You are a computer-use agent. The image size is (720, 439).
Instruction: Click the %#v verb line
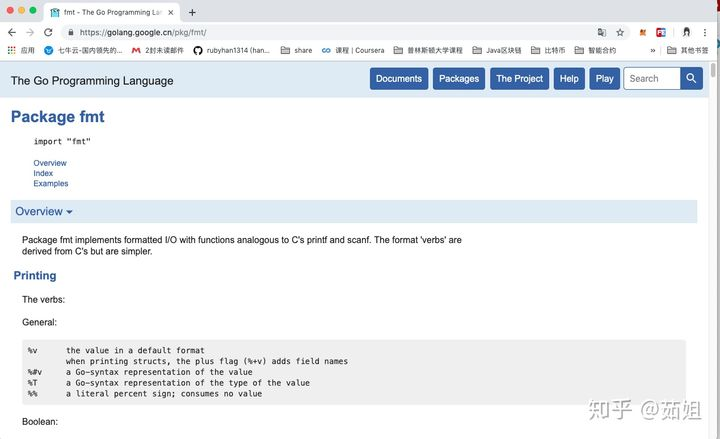[x=140, y=372]
